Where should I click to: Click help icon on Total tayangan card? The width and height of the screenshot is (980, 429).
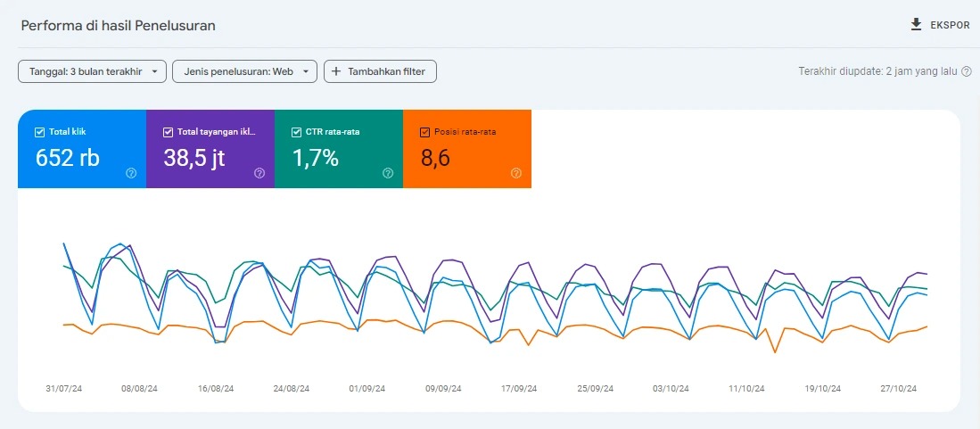pyautogui.click(x=259, y=173)
